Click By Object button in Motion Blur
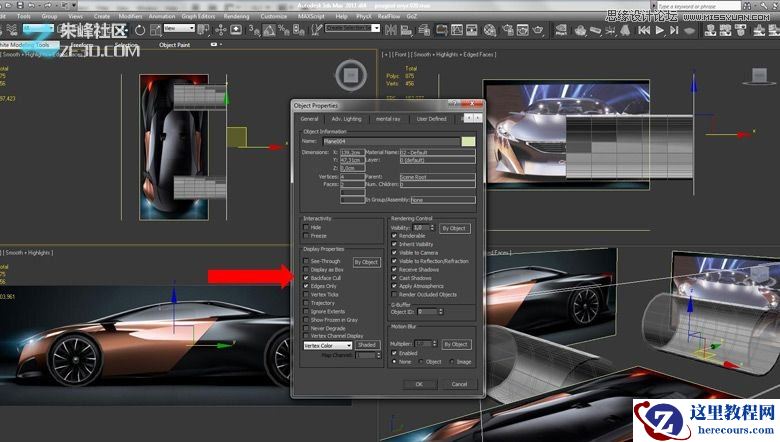 click(456, 344)
